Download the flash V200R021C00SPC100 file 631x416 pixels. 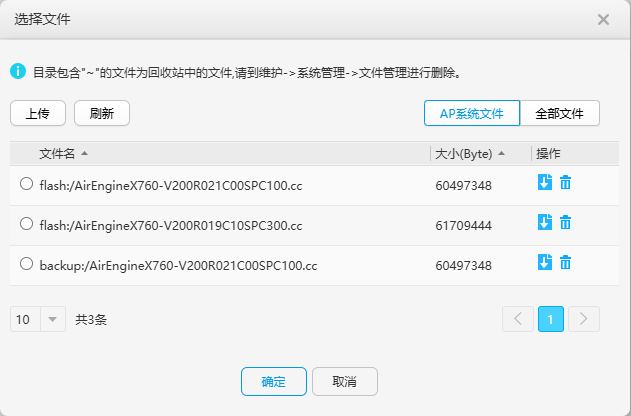545,182
